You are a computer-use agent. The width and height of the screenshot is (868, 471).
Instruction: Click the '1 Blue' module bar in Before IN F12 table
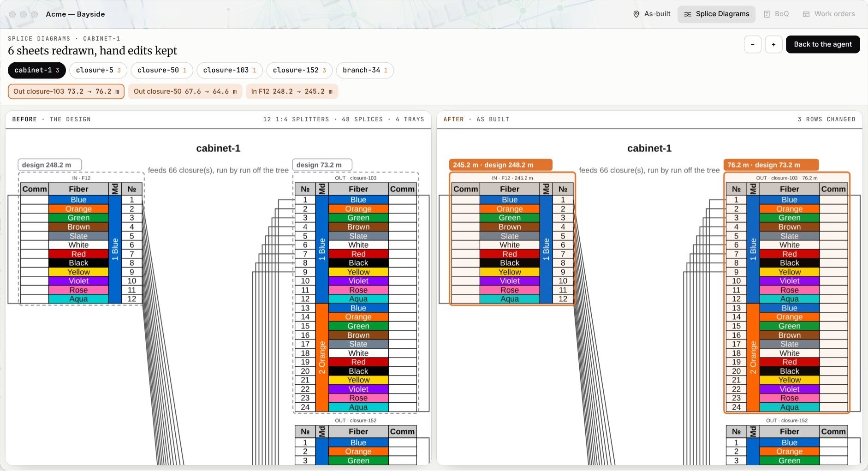(115, 249)
